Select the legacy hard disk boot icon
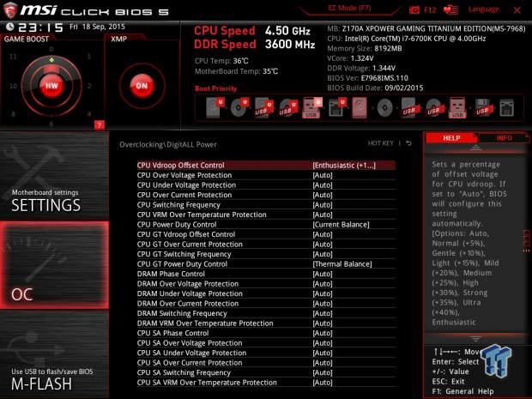The height and width of the screenshot is (399, 532). point(360,107)
